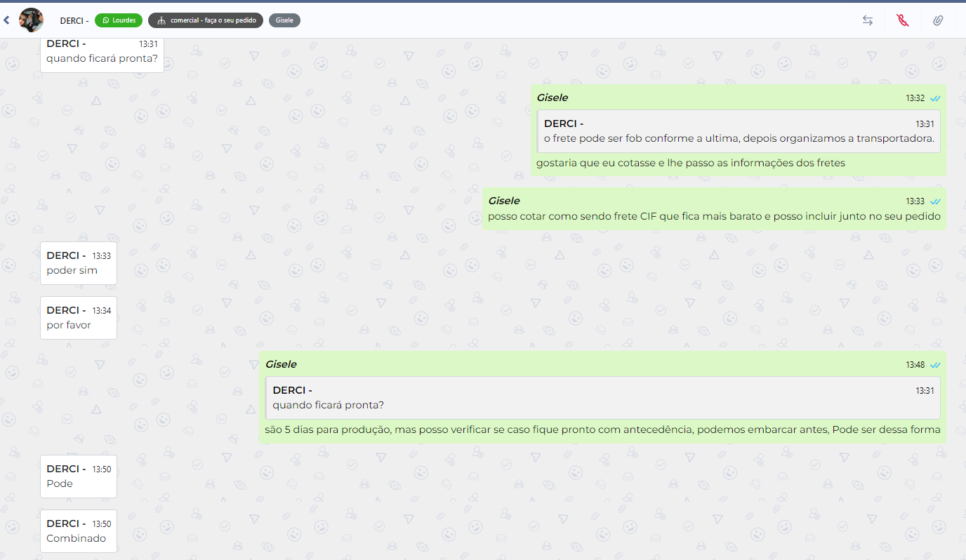The width and height of the screenshot is (966, 560).
Task: Click the read checkmarks on 13:48 message
Action: [x=935, y=365]
